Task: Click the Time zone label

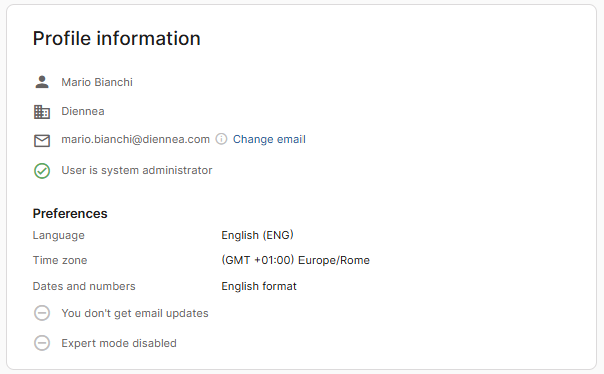Action: [60, 260]
